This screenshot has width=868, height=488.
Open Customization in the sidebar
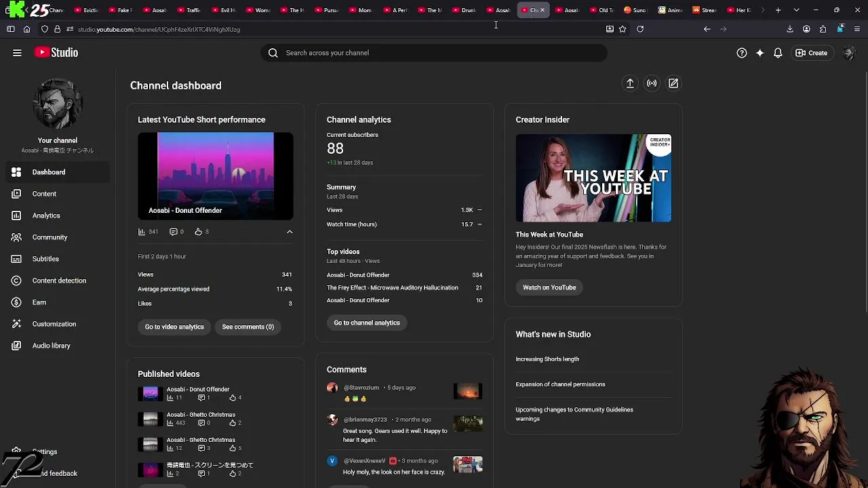[x=58, y=324]
